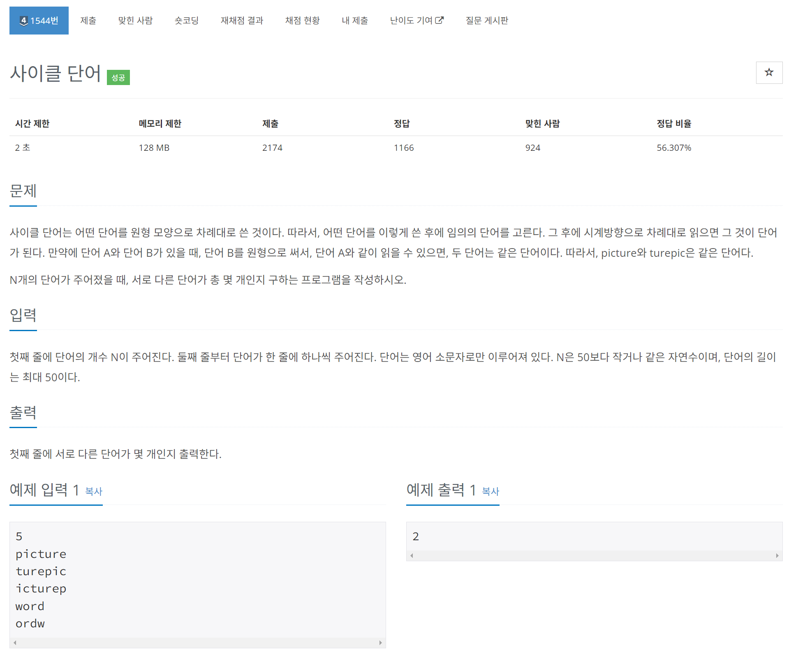This screenshot has height=652, width=812.
Task: Open the 질문 게시판 tab
Action: point(487,21)
